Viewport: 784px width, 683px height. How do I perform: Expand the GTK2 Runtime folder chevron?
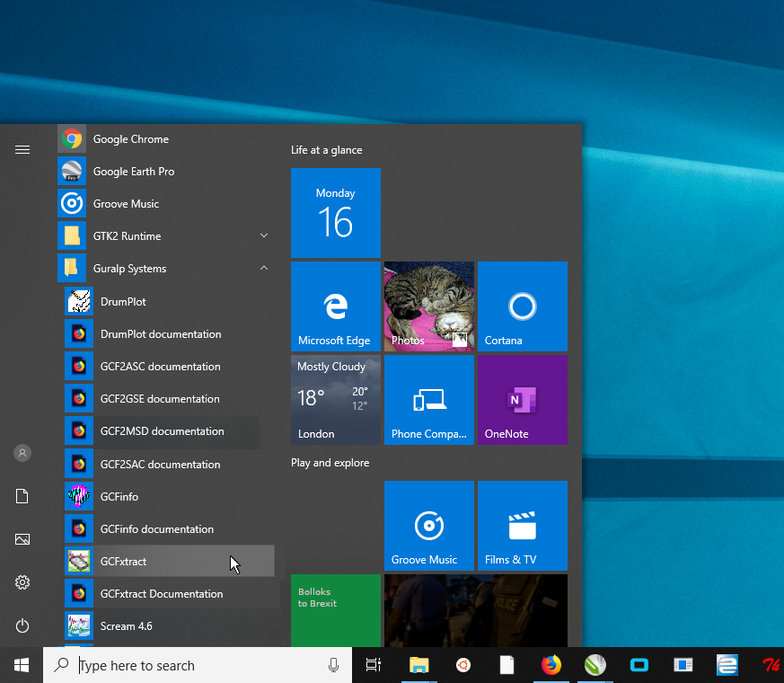click(x=264, y=235)
